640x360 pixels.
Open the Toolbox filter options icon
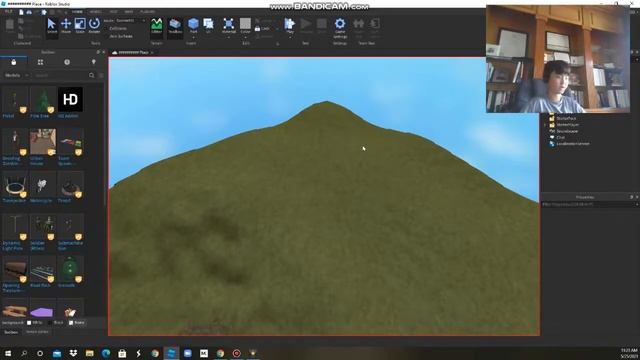click(101, 75)
